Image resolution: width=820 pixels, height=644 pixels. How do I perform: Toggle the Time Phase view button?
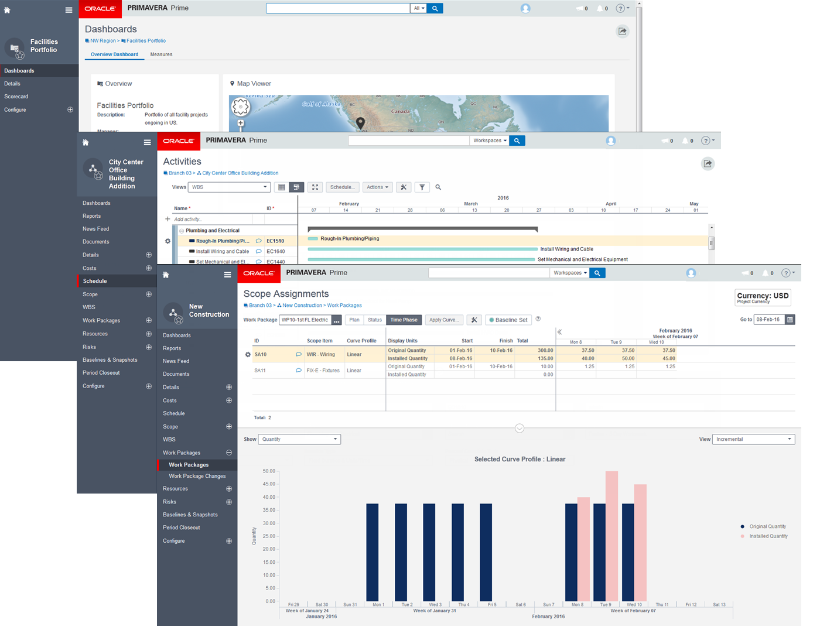(x=404, y=320)
